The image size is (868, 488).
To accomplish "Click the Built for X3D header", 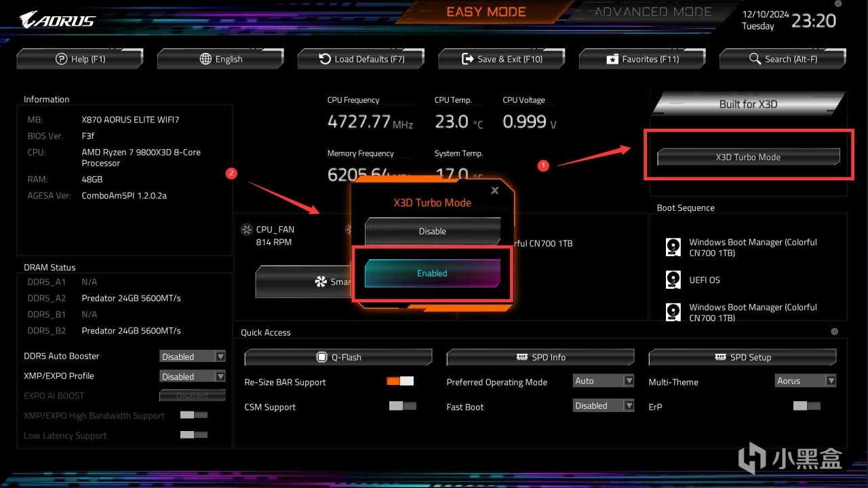I will pos(749,104).
